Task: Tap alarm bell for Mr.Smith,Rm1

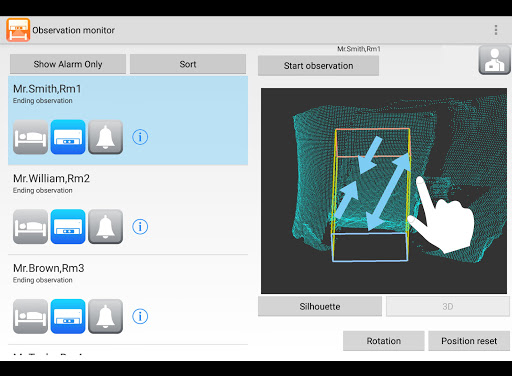Action: [105, 137]
